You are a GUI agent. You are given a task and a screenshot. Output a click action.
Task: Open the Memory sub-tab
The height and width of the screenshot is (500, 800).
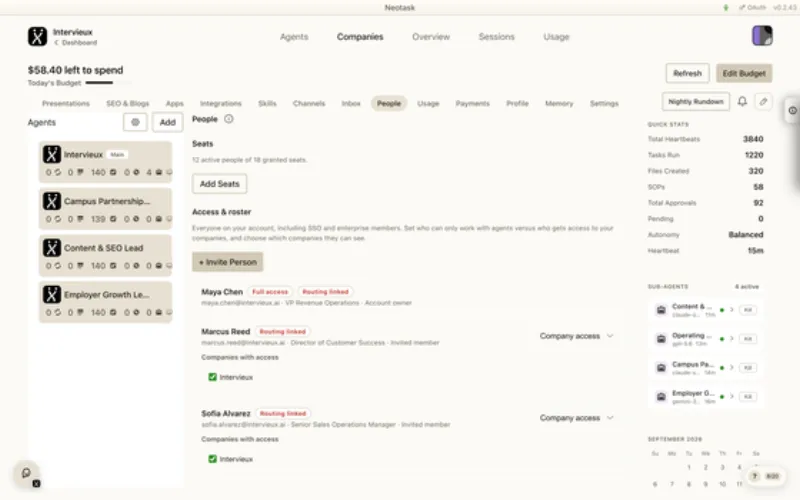[x=559, y=104]
